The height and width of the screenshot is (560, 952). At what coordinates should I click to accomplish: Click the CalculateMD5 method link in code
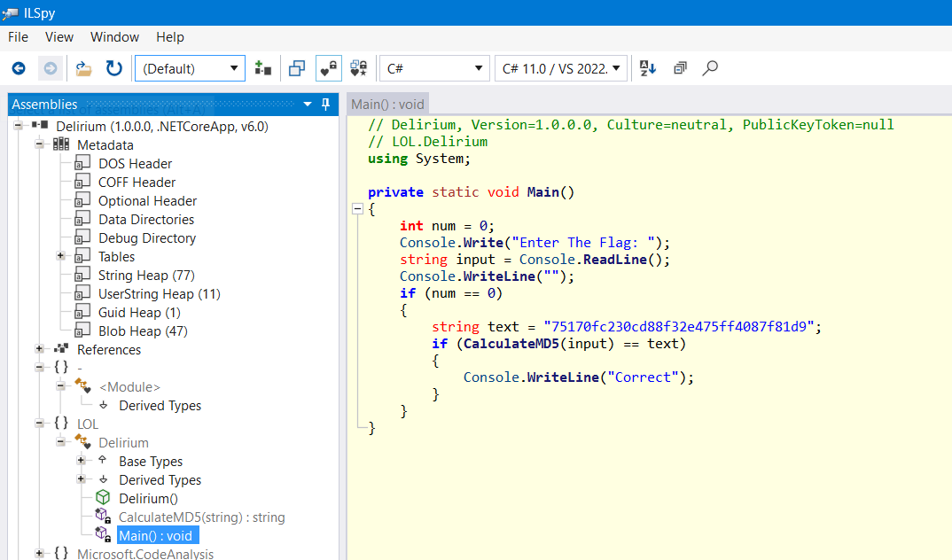tap(511, 344)
